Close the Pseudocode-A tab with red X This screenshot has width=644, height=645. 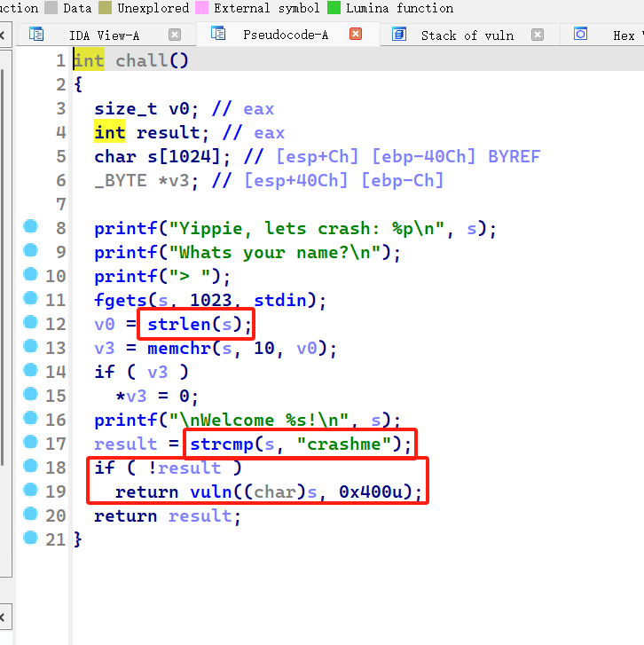tap(356, 34)
